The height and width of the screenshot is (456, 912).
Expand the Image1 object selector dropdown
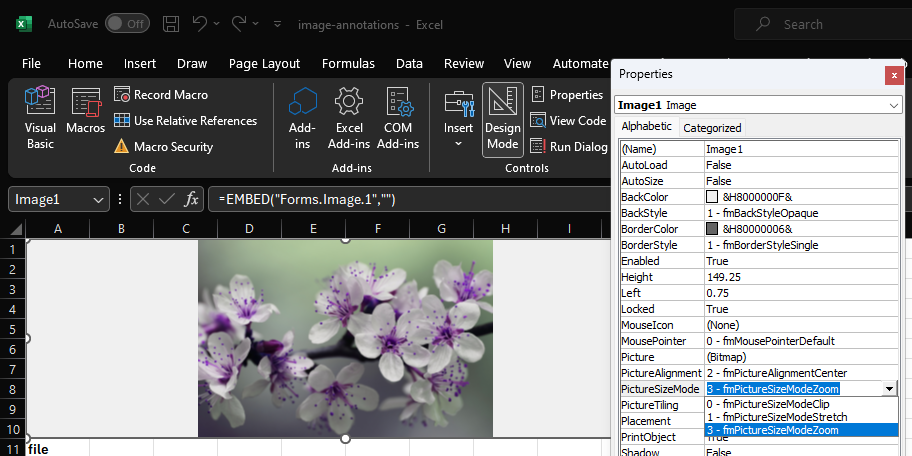pyautogui.click(x=892, y=105)
